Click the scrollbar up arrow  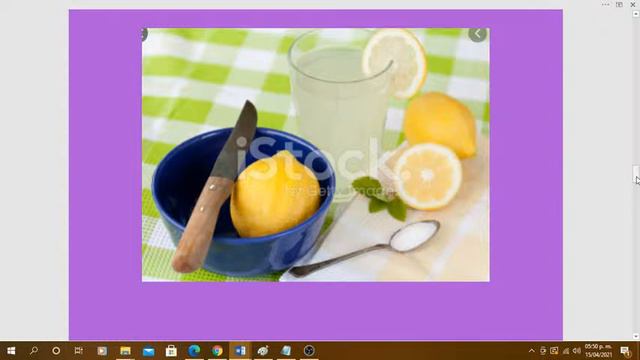tap(636, 14)
